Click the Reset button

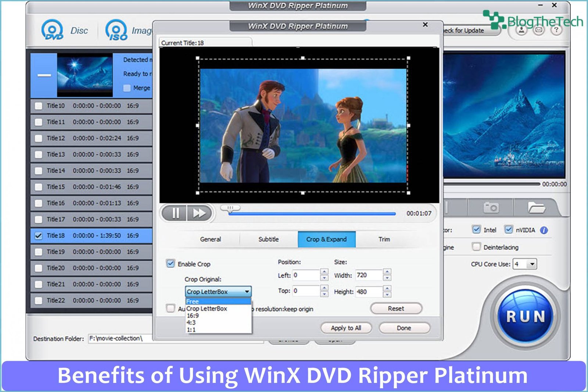pyautogui.click(x=396, y=309)
